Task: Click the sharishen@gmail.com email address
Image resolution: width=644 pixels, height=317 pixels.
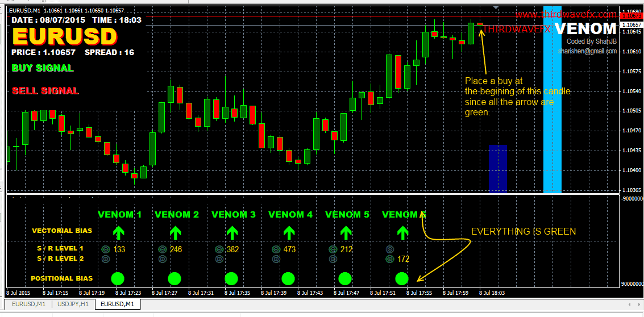Action: [x=587, y=51]
